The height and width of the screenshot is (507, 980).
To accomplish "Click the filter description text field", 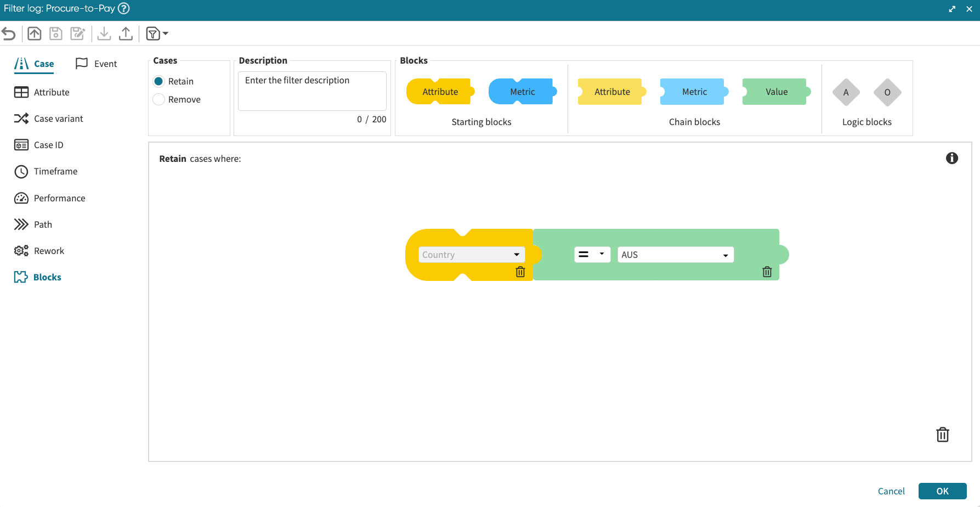I will [312, 91].
